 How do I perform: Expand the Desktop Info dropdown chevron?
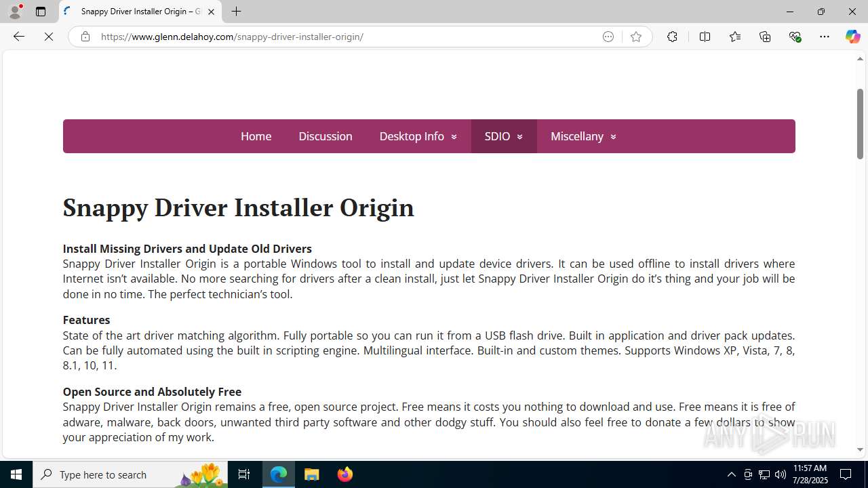coord(454,137)
